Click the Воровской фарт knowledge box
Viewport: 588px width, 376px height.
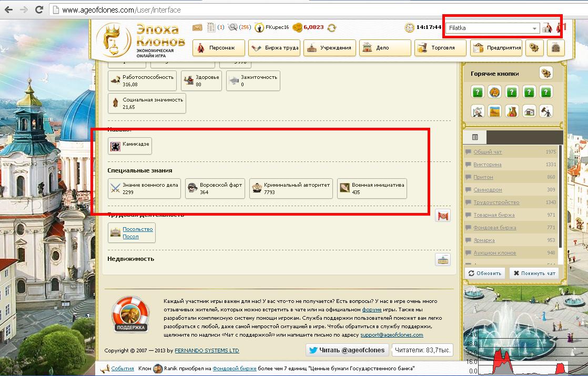[x=215, y=188]
